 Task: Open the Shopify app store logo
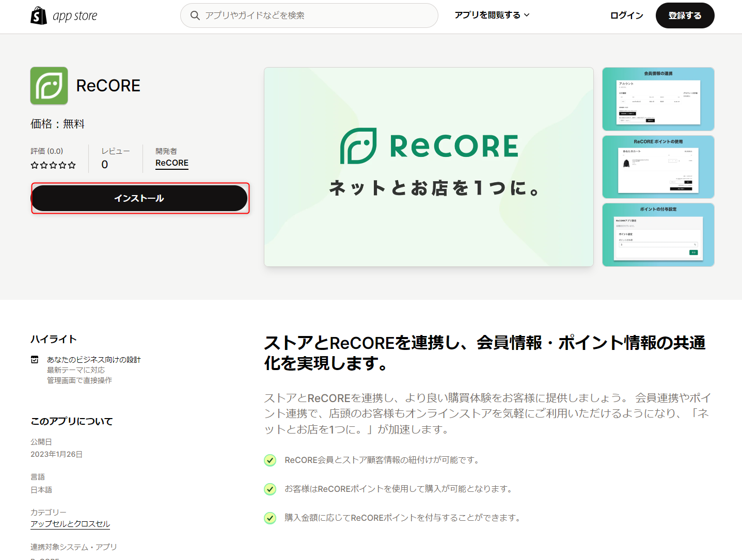pyautogui.click(x=64, y=15)
